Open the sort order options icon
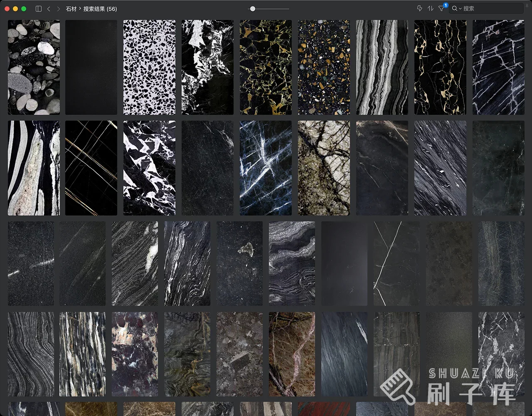532x416 pixels. [x=430, y=9]
